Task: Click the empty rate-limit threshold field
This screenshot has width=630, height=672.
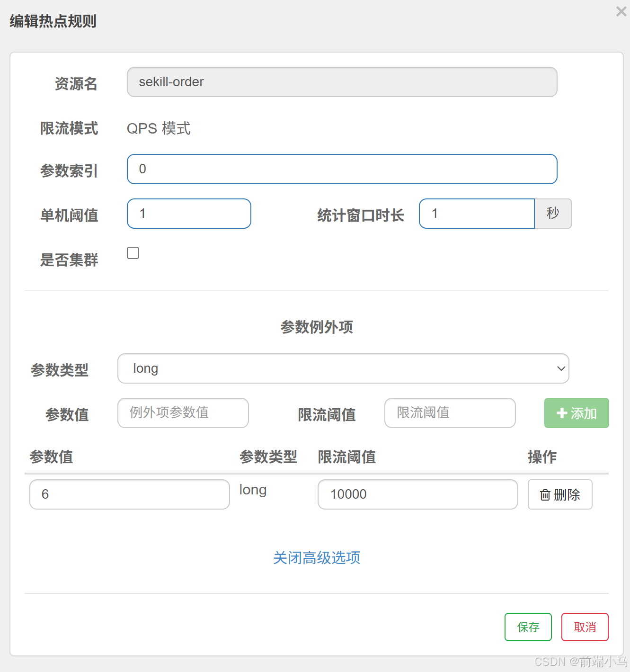Action: coord(450,413)
